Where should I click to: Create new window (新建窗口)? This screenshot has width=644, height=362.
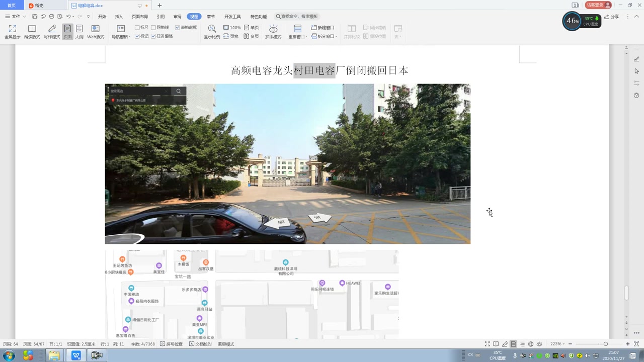point(323,28)
